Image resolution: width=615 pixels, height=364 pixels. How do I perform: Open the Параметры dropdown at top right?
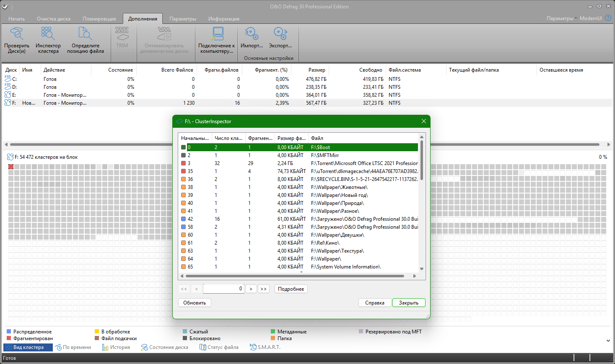click(561, 18)
